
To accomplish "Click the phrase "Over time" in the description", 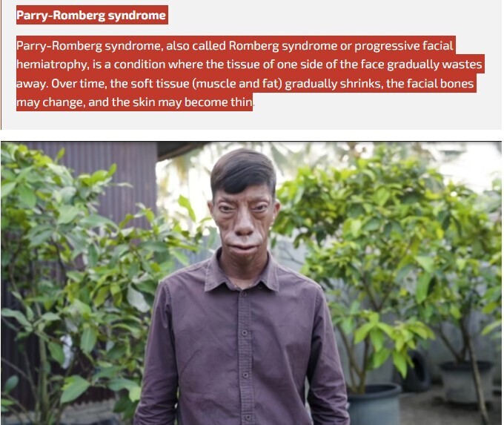I will pyautogui.click(x=79, y=84).
